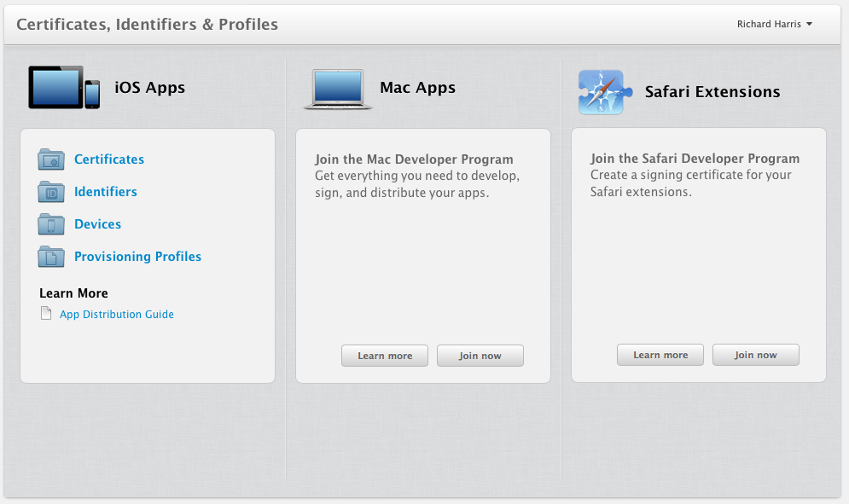Click the Devices folder icon
Viewport: 849px width, 504px height.
coord(51,224)
